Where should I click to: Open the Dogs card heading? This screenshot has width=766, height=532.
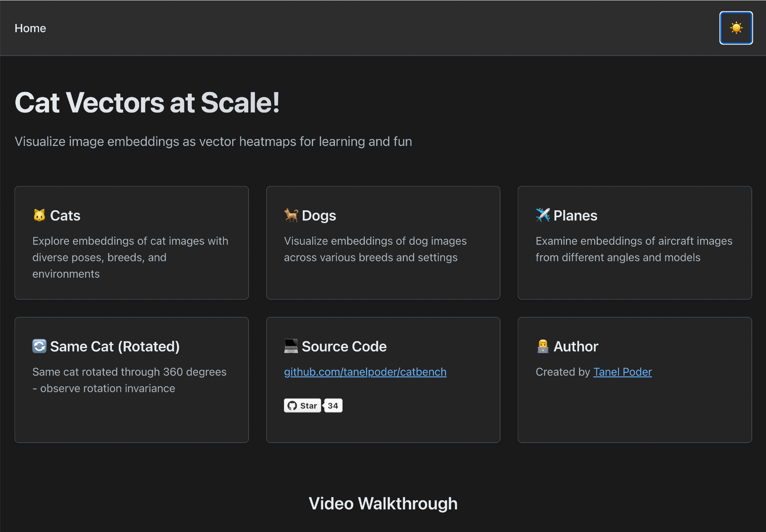(x=319, y=216)
